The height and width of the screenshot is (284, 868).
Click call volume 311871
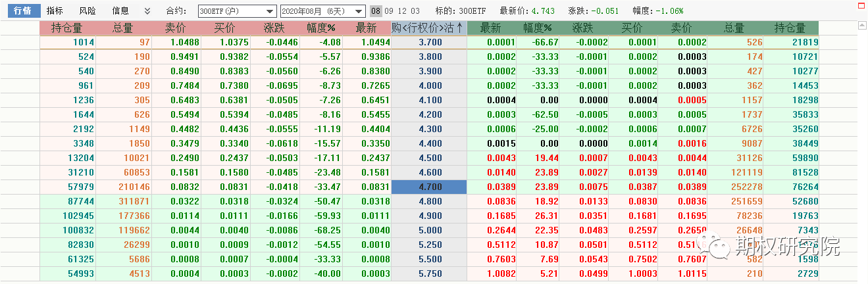pyautogui.click(x=134, y=201)
